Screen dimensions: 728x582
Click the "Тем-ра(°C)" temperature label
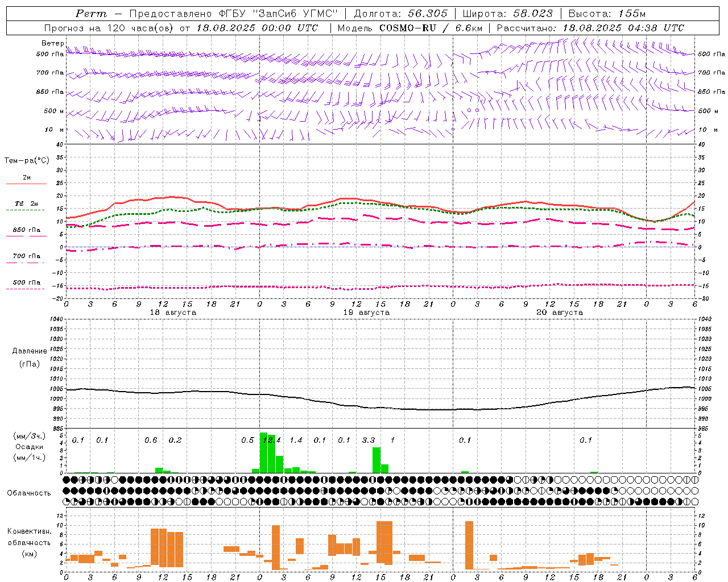[x=27, y=160]
